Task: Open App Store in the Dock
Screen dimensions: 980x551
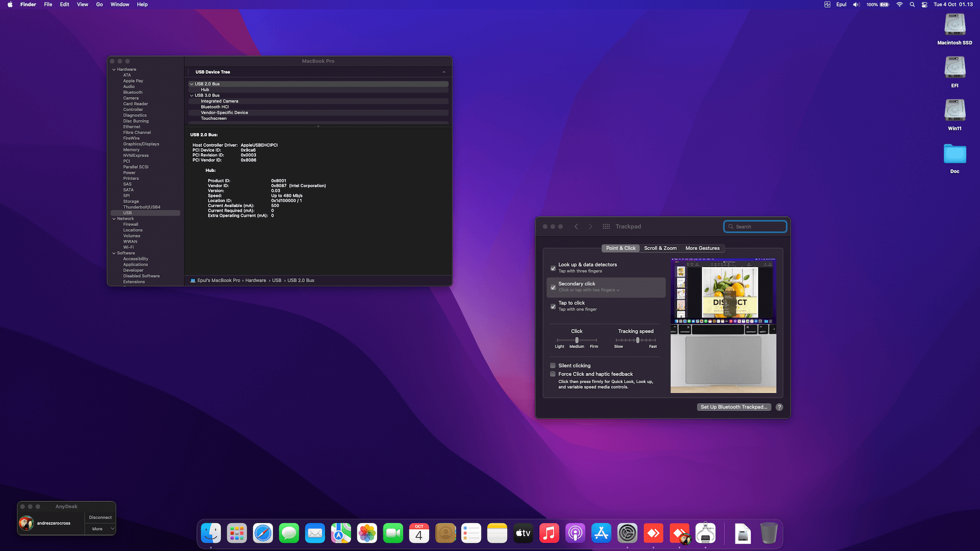Action: (x=601, y=534)
